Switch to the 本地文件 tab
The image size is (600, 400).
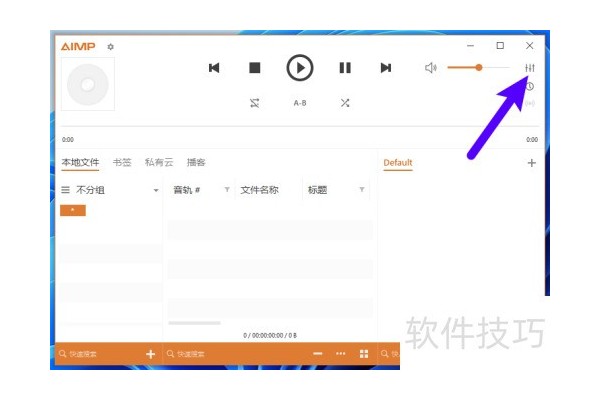pos(80,163)
